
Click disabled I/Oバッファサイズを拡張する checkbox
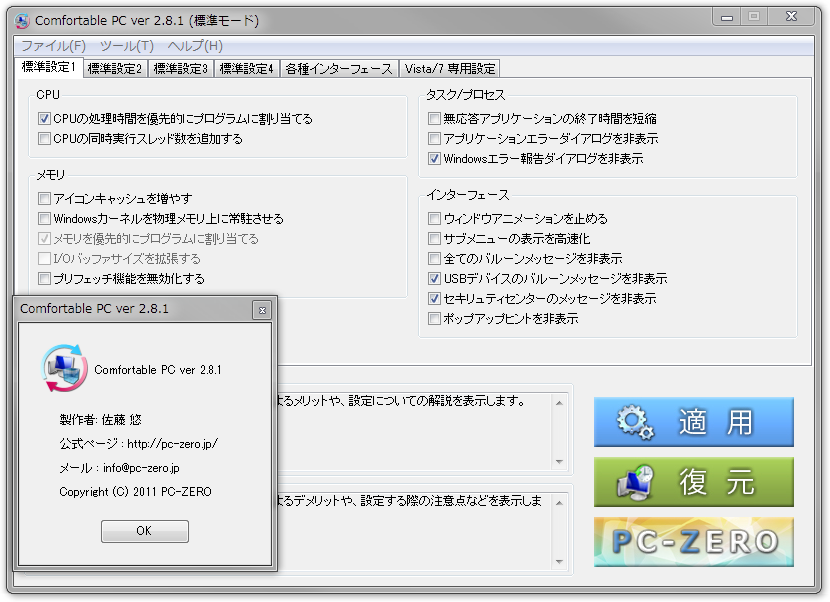[44, 258]
